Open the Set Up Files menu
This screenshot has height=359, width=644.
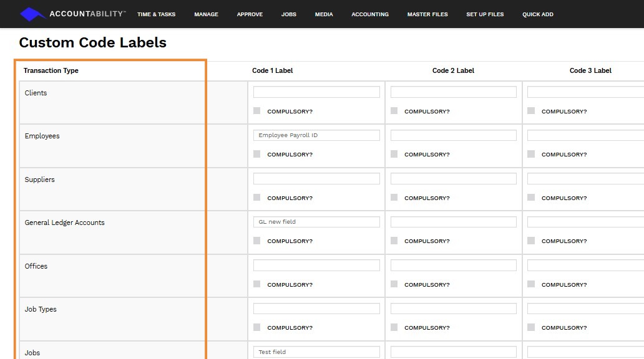point(485,14)
